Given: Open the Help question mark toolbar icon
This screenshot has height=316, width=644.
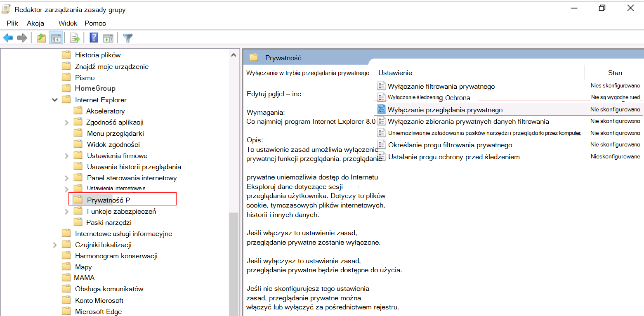Looking at the screenshot, I should tap(94, 38).
